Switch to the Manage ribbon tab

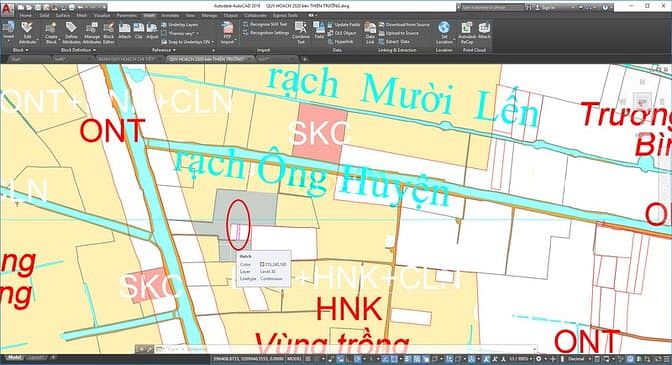tap(209, 15)
